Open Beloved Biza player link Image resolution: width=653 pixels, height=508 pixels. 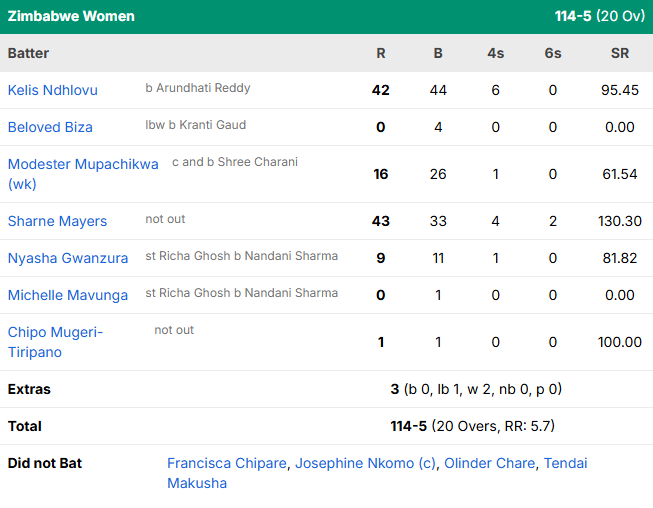(x=50, y=127)
